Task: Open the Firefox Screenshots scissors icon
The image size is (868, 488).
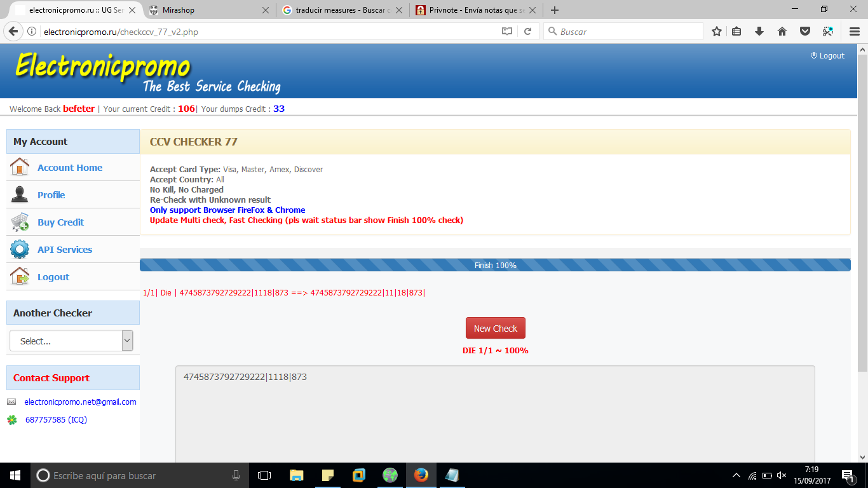Action: pyautogui.click(x=828, y=31)
